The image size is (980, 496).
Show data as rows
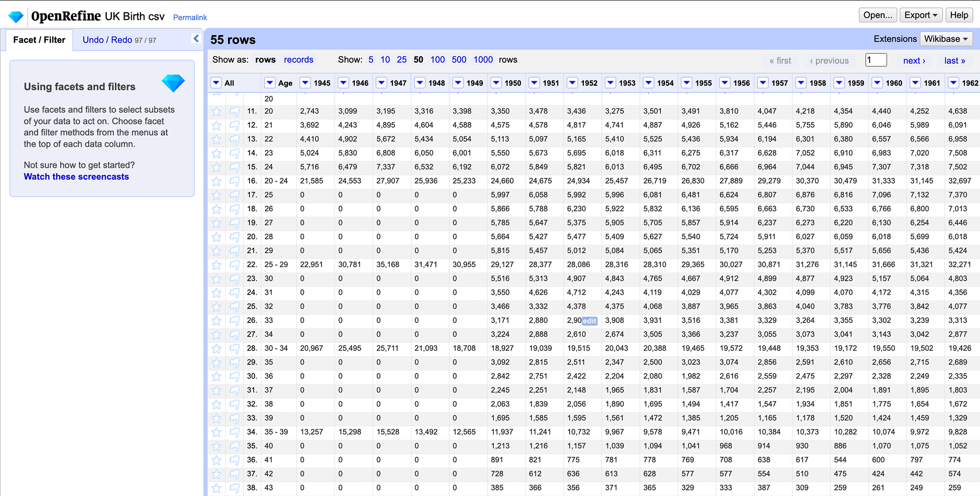coord(265,60)
